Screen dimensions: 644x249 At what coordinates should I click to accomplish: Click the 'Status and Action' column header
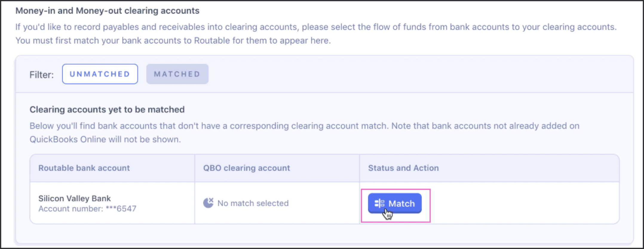pos(404,168)
